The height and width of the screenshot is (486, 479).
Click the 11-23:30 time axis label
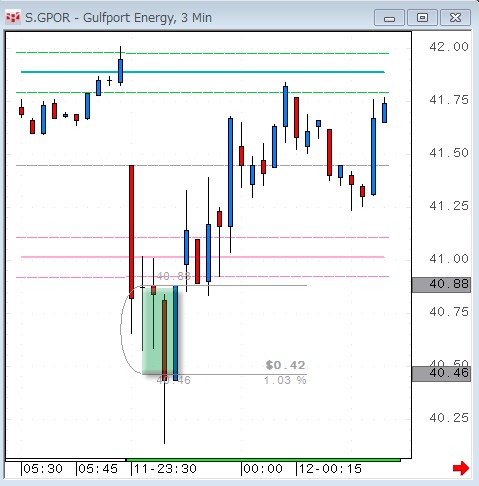click(165, 469)
